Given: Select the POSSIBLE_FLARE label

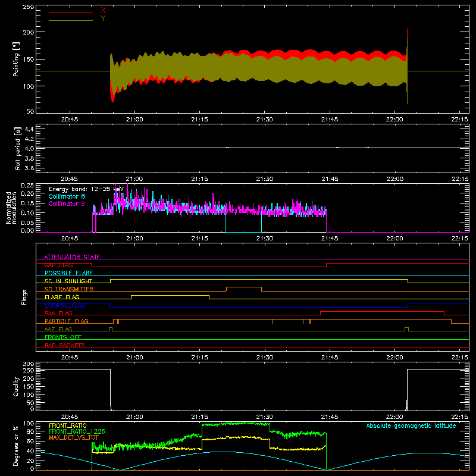Looking at the screenshot, I should [x=68, y=273].
